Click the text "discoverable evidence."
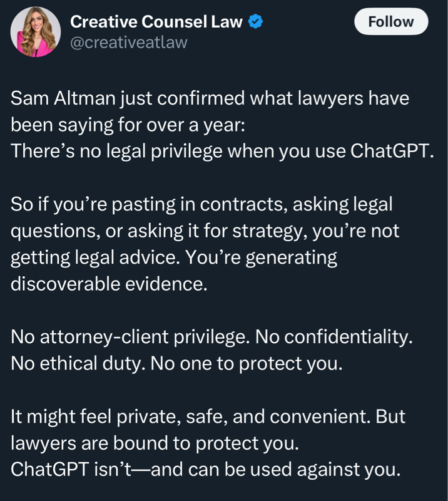The image size is (448, 501). 109,284
